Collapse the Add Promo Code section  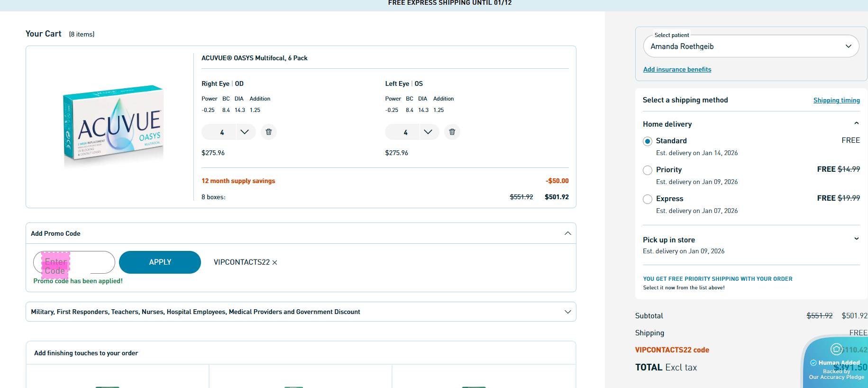click(567, 233)
